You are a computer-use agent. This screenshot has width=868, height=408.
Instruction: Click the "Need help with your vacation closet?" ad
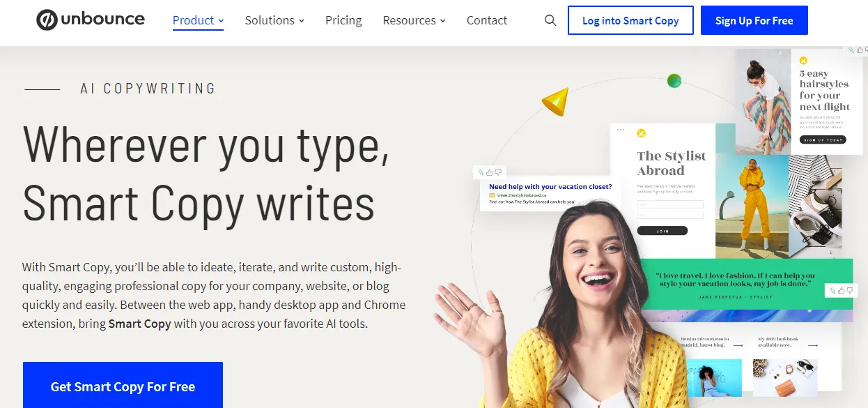click(550, 192)
